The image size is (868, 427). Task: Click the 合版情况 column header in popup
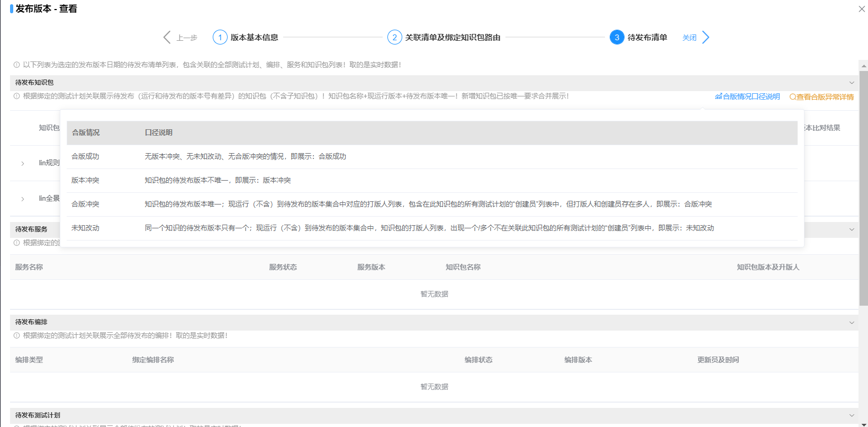86,132
